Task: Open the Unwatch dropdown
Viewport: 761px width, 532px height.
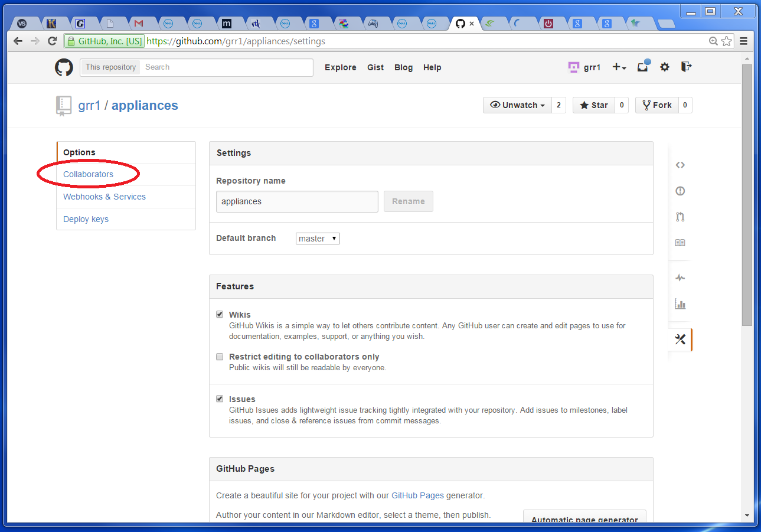Action: pyautogui.click(x=517, y=105)
